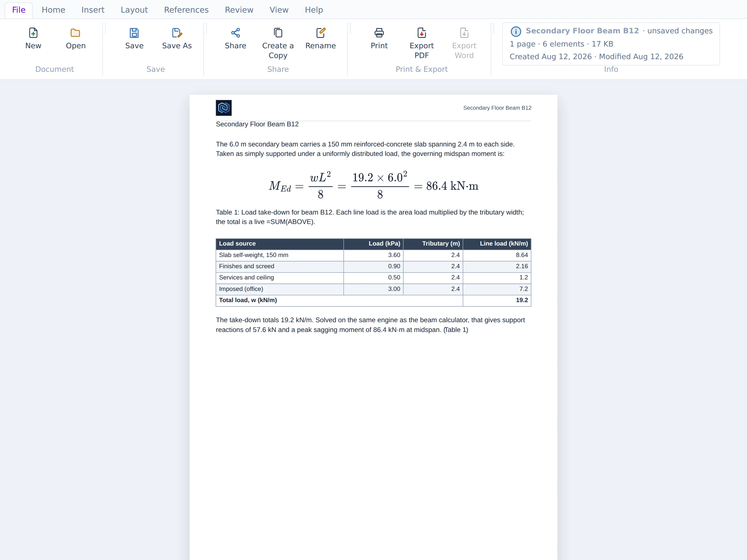Click the New document icon
747x560 pixels.
(33, 33)
